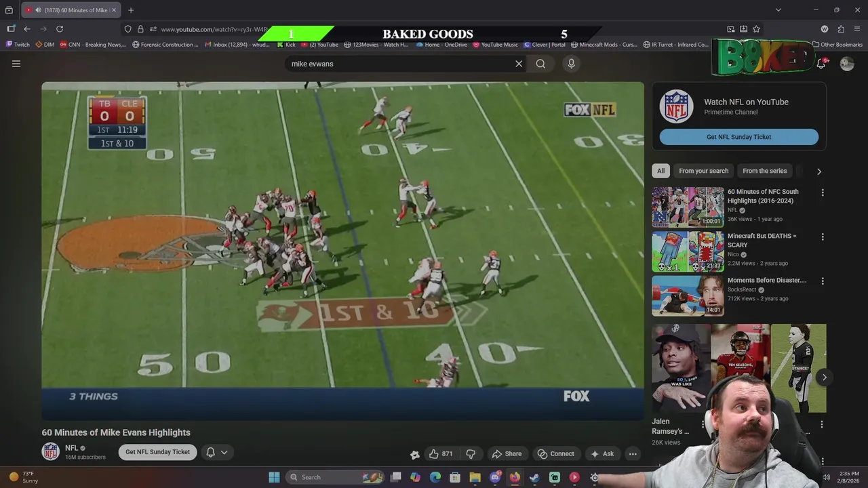Viewport: 868px width, 488px height.
Task: Open the NFL channel avatar
Action: [51, 451]
